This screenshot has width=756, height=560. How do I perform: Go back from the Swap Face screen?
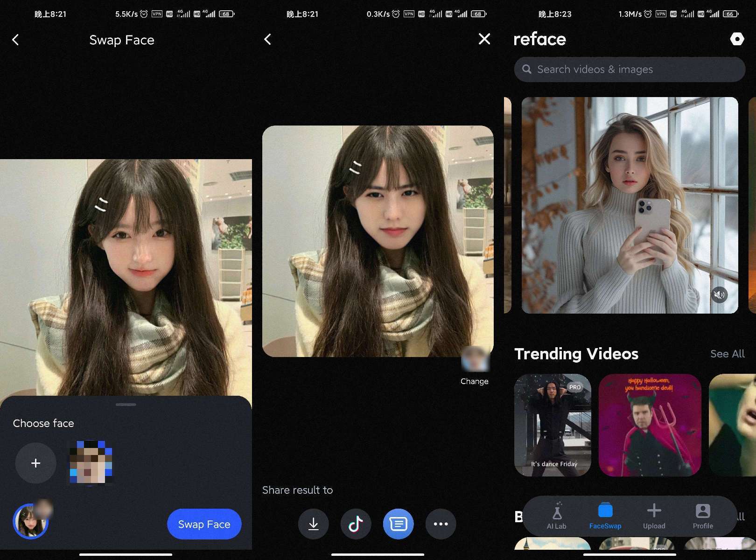[15, 40]
